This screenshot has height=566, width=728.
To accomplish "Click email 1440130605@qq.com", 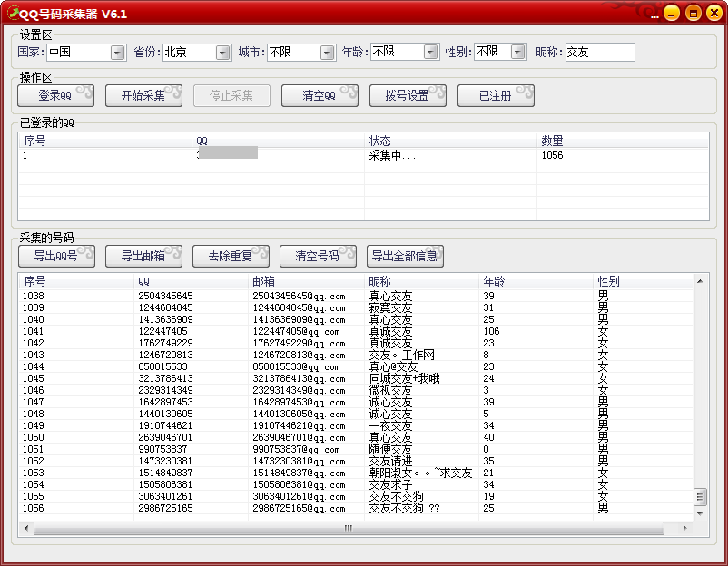I will [x=299, y=414].
